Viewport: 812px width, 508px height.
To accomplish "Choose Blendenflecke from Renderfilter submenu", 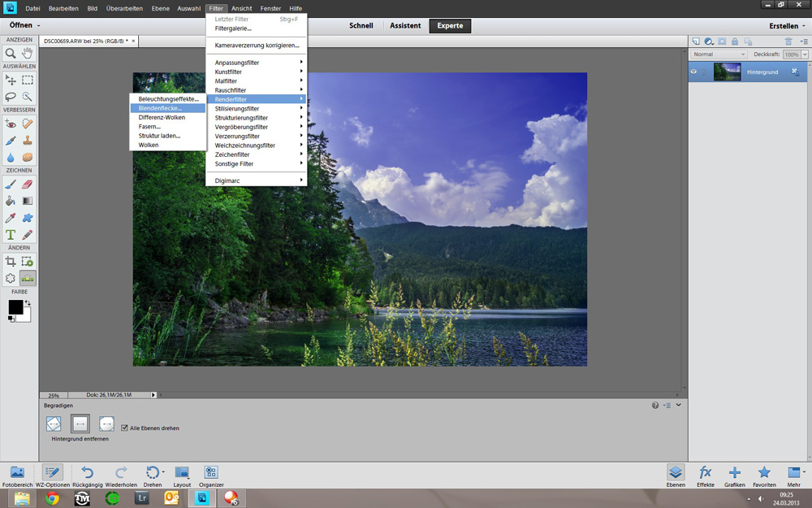I will [x=160, y=108].
